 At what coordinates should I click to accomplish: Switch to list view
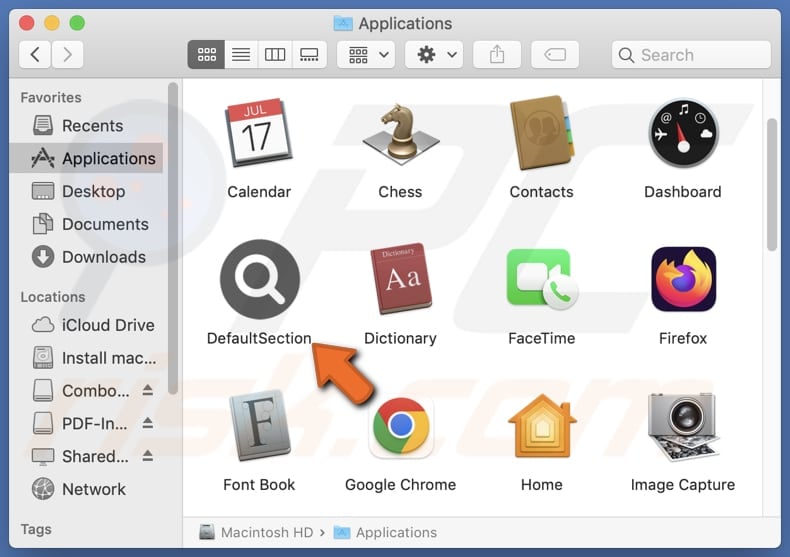click(x=241, y=54)
